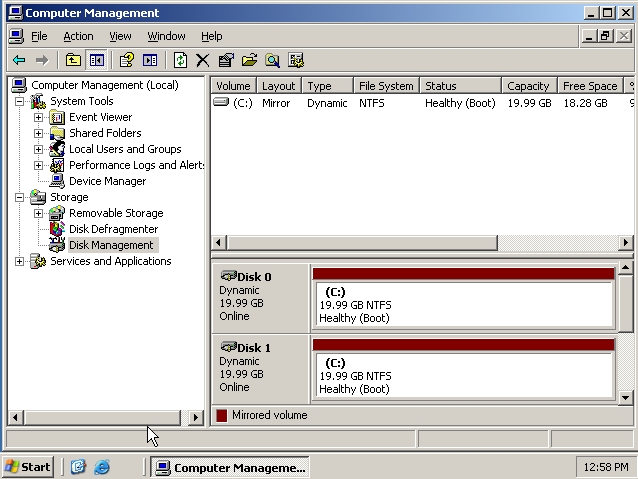Sort by the File System column header
The width and height of the screenshot is (638, 479).
(x=386, y=86)
